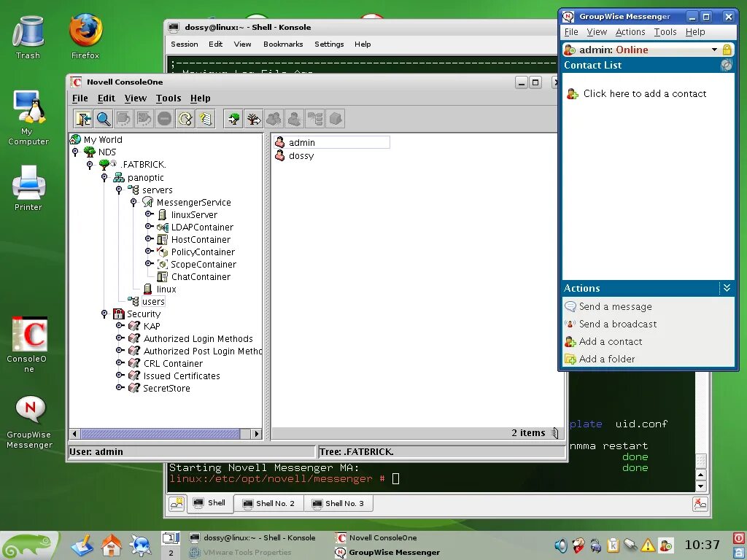Click the taskbar clock showing 10:37
747x560 pixels.
(702, 545)
